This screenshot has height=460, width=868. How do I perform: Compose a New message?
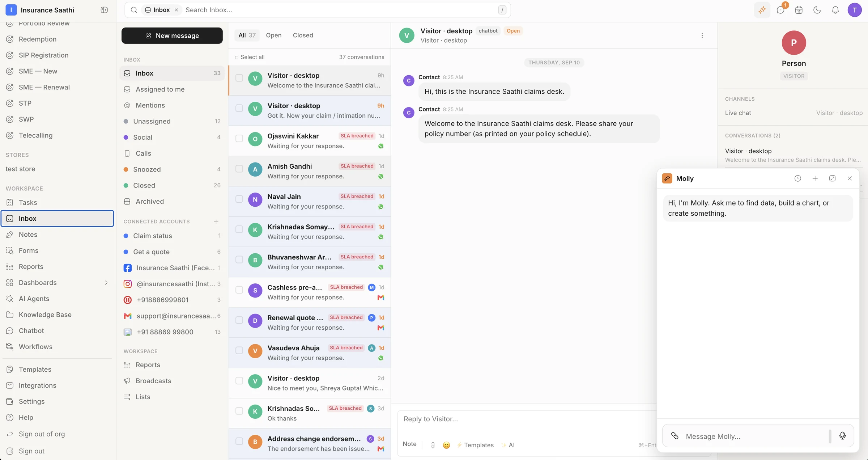pos(172,35)
